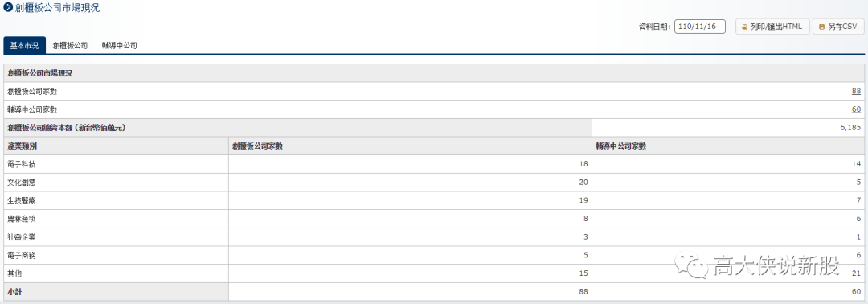
Task: Click the save icon for 另存CSV
Action: click(x=821, y=27)
